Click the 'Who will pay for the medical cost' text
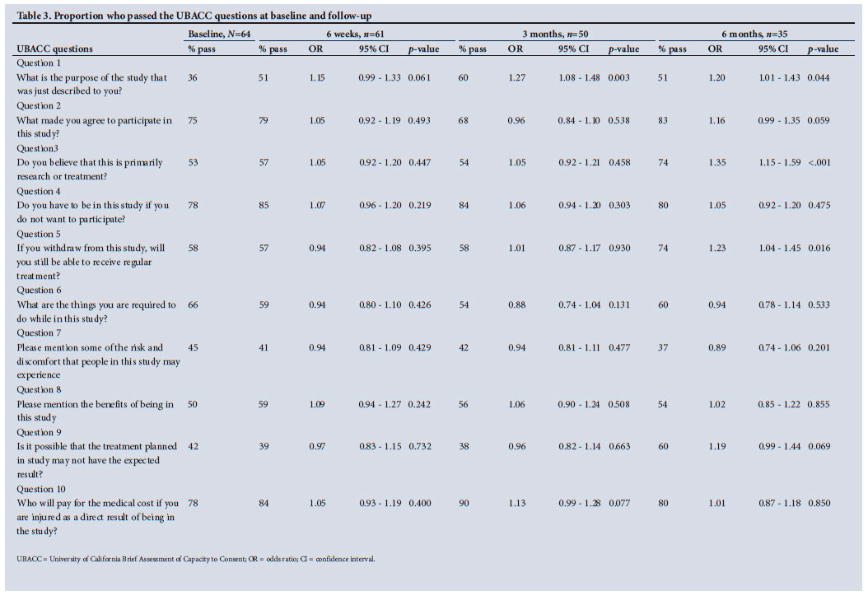The image size is (868, 595). click(95, 503)
